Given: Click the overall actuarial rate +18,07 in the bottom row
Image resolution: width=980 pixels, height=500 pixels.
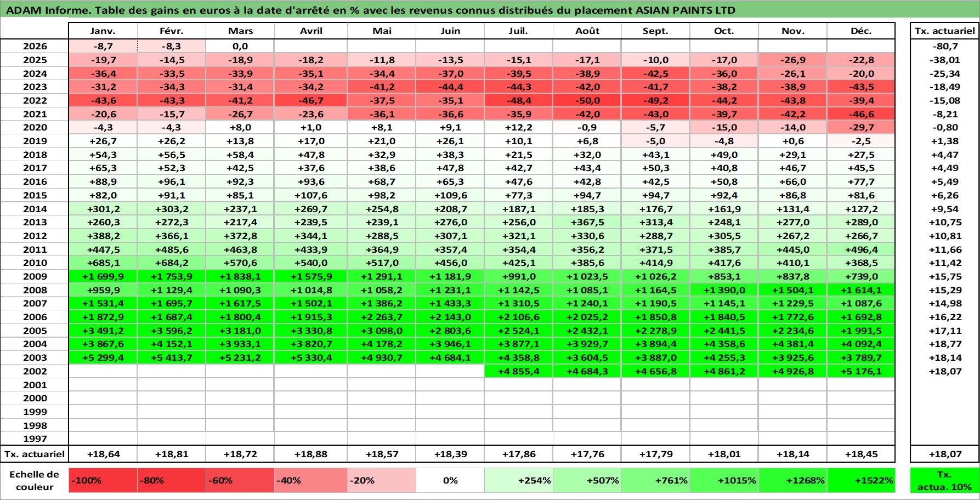Looking at the screenshot, I should coord(945,454).
